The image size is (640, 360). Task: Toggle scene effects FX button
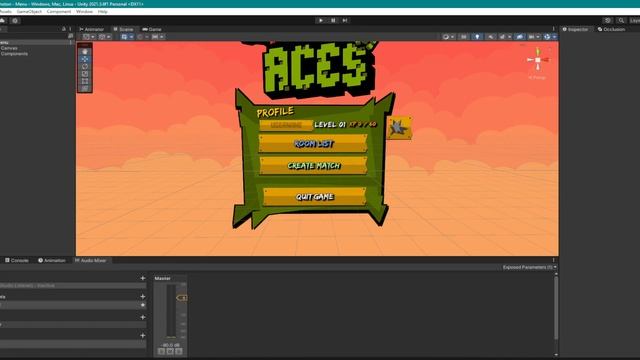coord(502,37)
